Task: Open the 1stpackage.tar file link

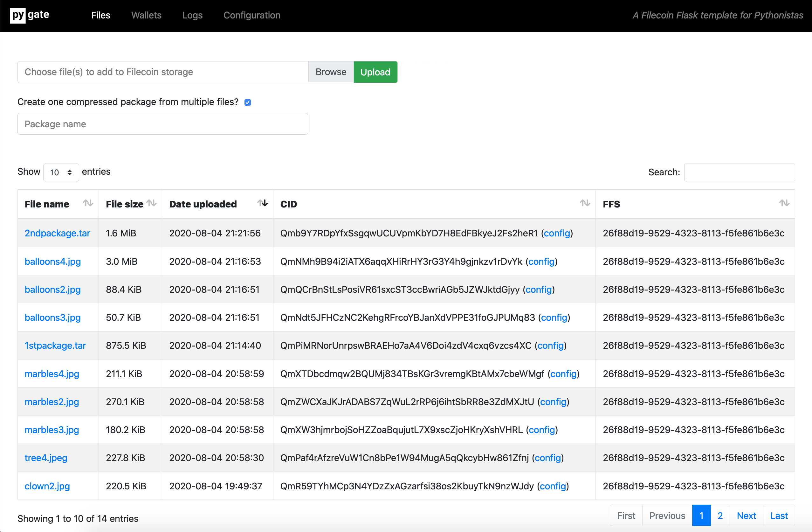Action: point(55,345)
